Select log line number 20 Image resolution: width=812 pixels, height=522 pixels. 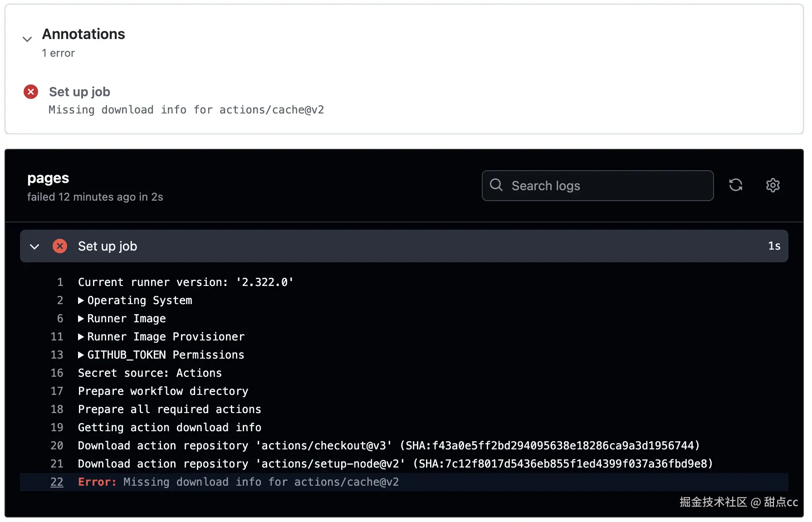click(x=57, y=446)
